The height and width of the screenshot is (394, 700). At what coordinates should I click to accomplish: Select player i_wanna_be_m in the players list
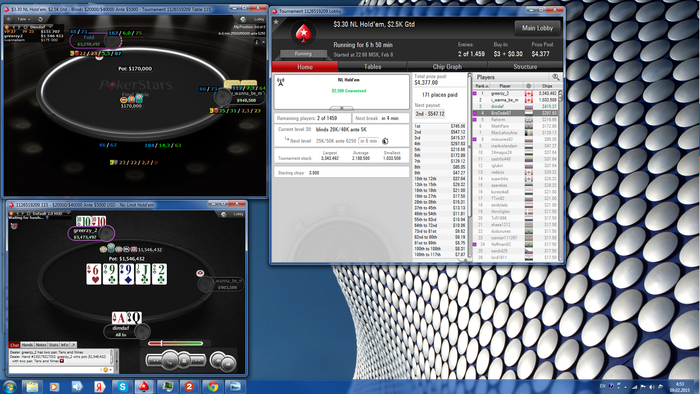click(515, 100)
